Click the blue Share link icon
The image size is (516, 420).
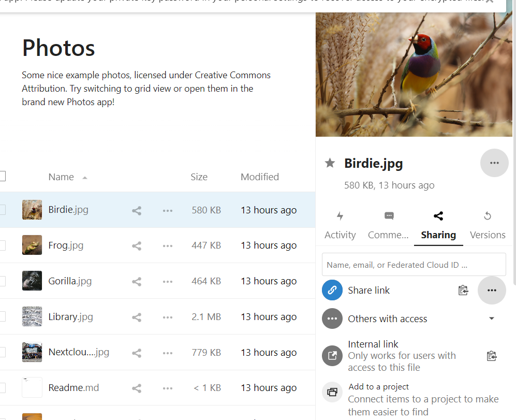point(332,290)
